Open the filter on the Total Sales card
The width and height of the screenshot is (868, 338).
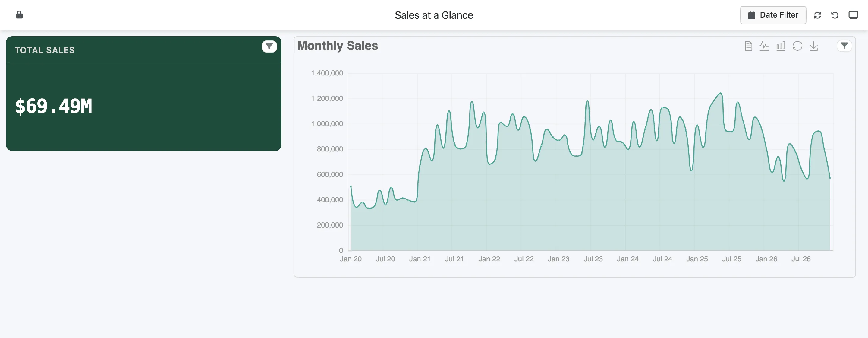click(x=269, y=46)
